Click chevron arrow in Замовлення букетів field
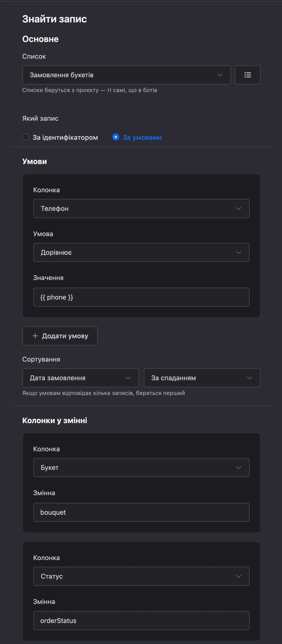282x644 pixels. click(220, 75)
